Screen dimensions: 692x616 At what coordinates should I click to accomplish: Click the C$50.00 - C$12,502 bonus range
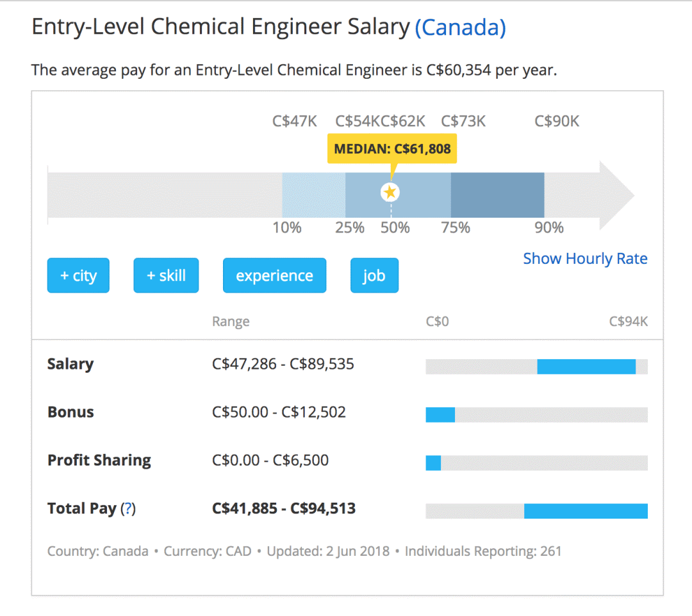(x=279, y=412)
